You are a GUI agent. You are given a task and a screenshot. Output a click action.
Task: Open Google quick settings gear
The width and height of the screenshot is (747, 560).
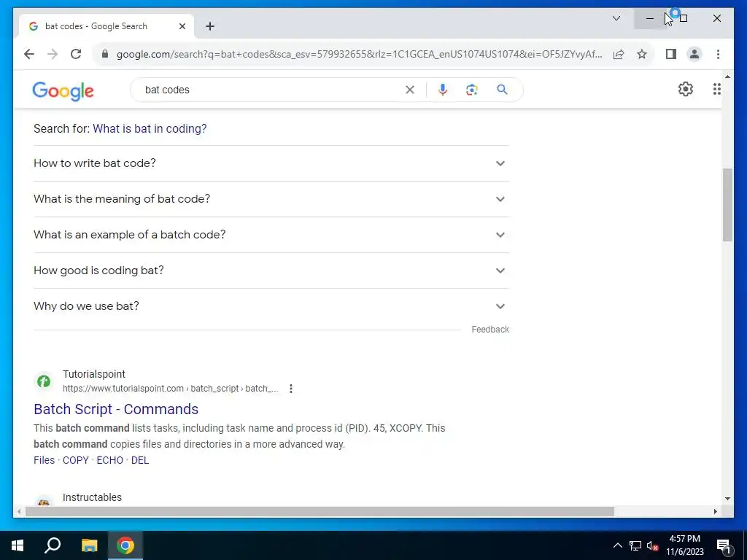tap(685, 89)
